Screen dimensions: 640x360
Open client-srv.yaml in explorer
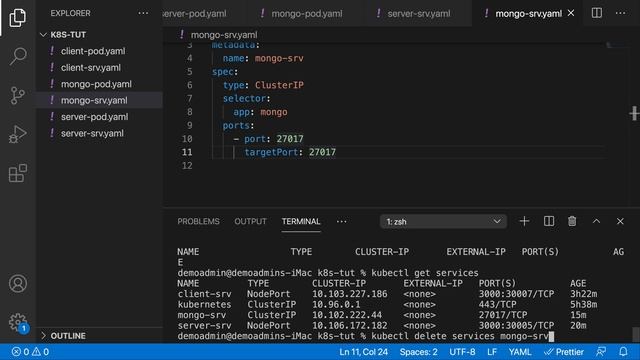100,67
